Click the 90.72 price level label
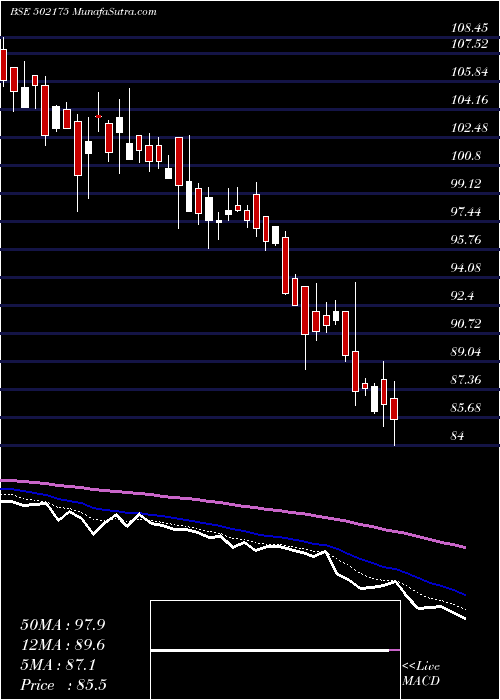The height and width of the screenshot is (700, 500). (467, 324)
